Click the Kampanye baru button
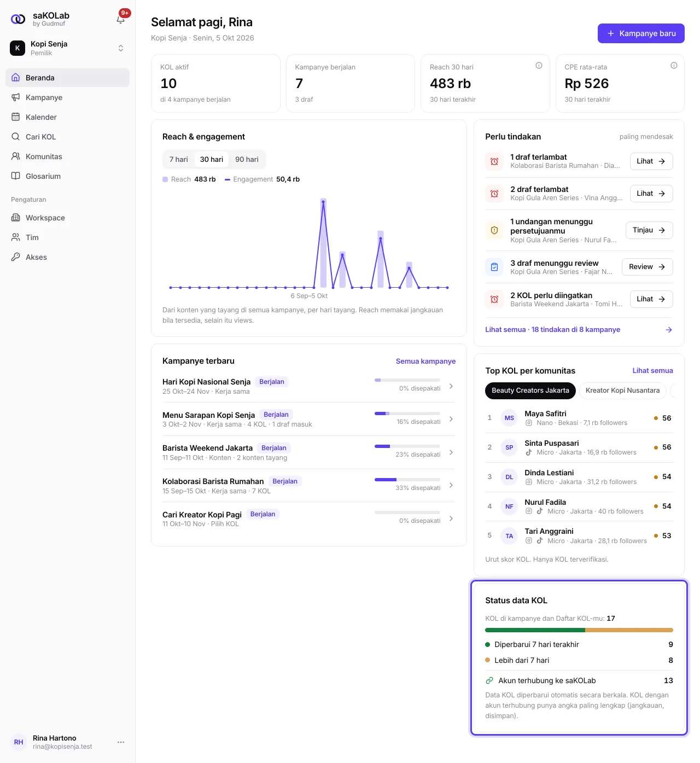Viewport: 700px width, 763px height. click(641, 33)
